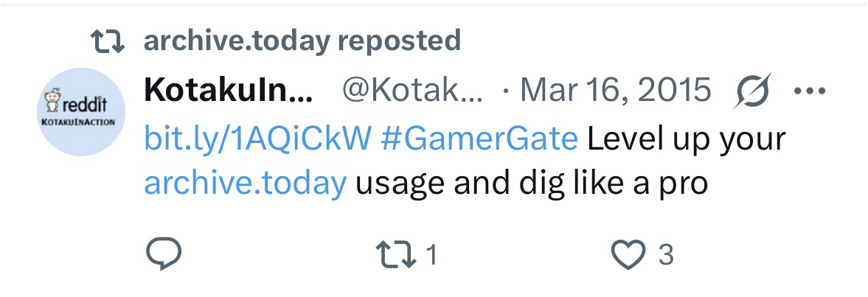The image size is (868, 297).
Task: Click the KotakuIn... display name
Action: pos(229,91)
